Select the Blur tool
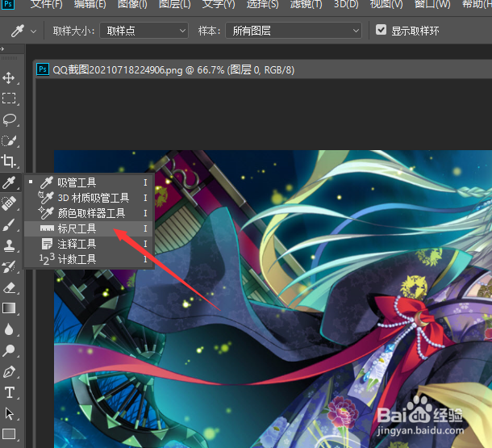 click(x=9, y=329)
